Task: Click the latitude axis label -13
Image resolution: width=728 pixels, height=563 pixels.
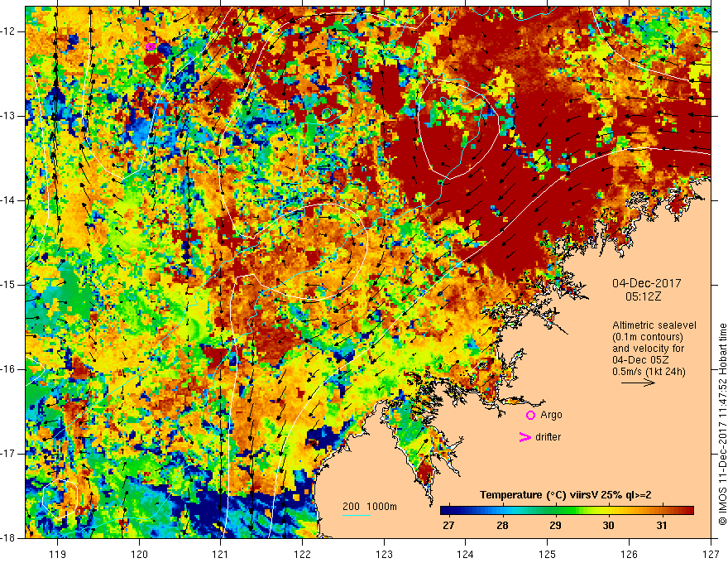Action: (9, 116)
